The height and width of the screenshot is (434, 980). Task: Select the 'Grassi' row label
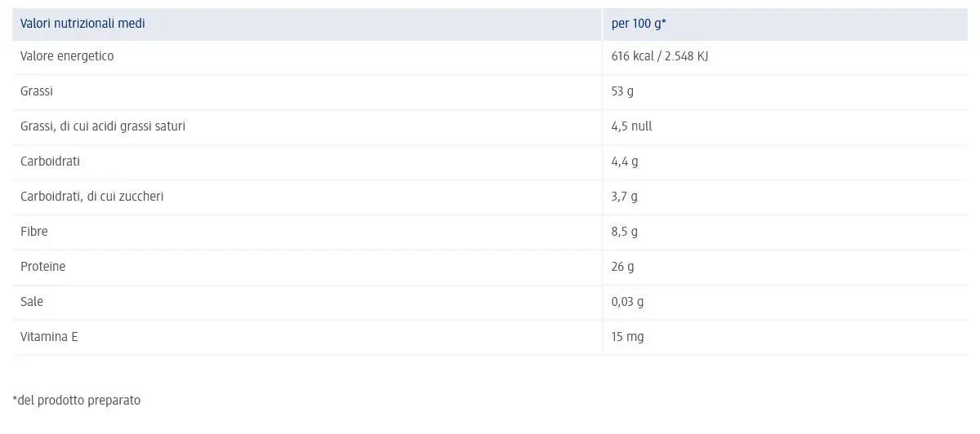pyautogui.click(x=37, y=91)
